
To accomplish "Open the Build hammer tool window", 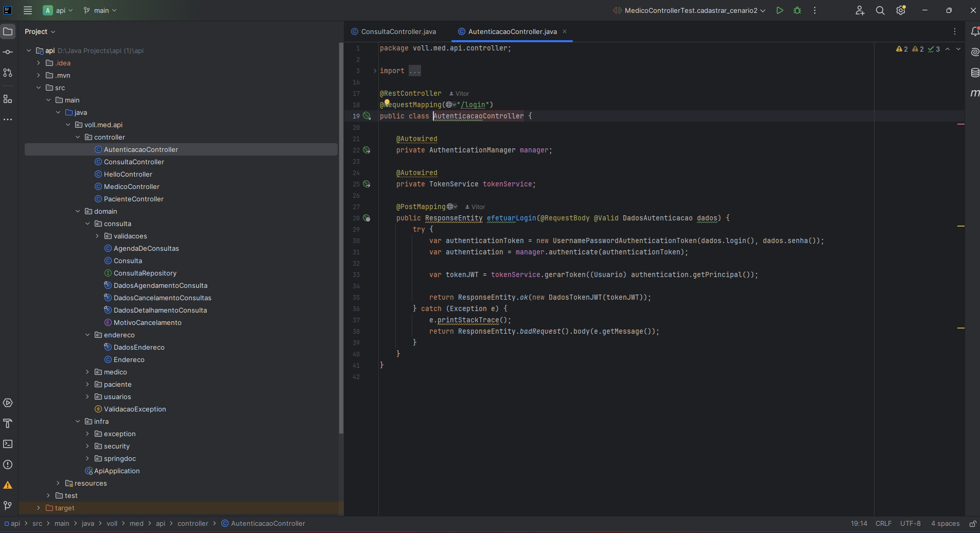I will click(x=8, y=423).
